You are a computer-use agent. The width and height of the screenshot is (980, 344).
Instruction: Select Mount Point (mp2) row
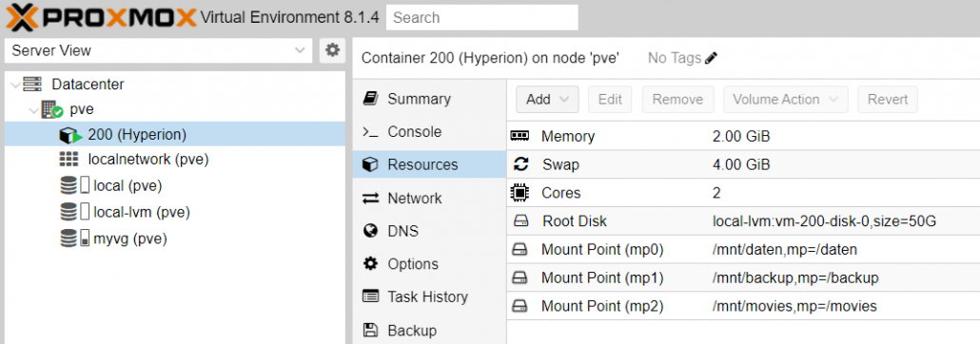[x=743, y=306]
